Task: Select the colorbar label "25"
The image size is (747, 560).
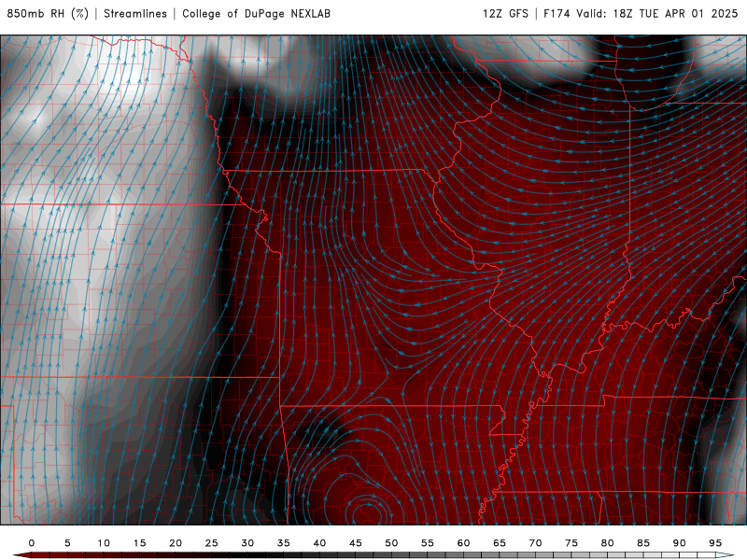Action: tap(212, 543)
